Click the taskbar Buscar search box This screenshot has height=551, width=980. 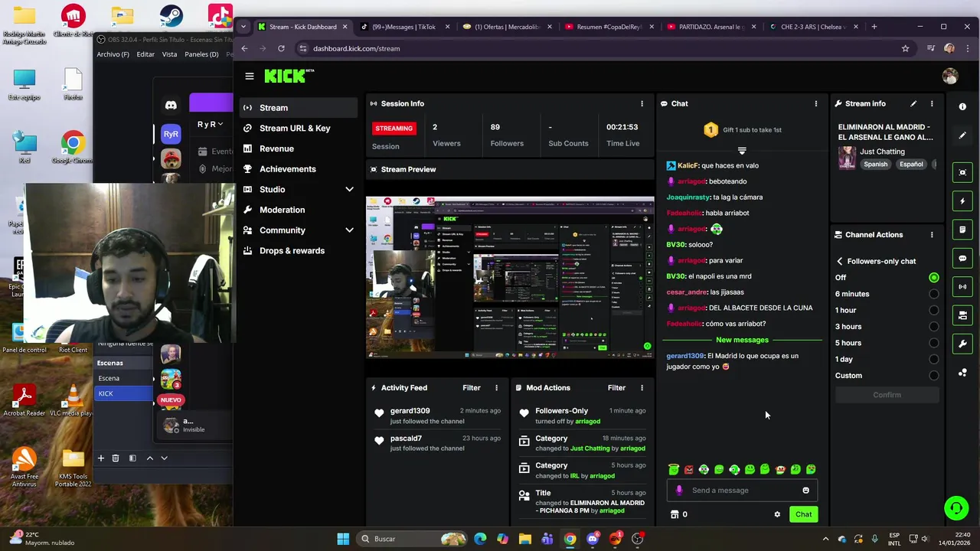413,539
